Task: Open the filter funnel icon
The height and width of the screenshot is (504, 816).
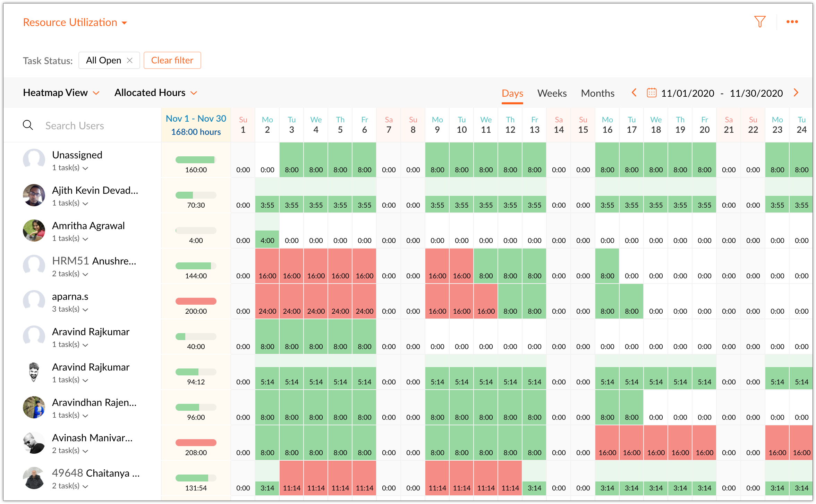Action: pyautogui.click(x=760, y=22)
